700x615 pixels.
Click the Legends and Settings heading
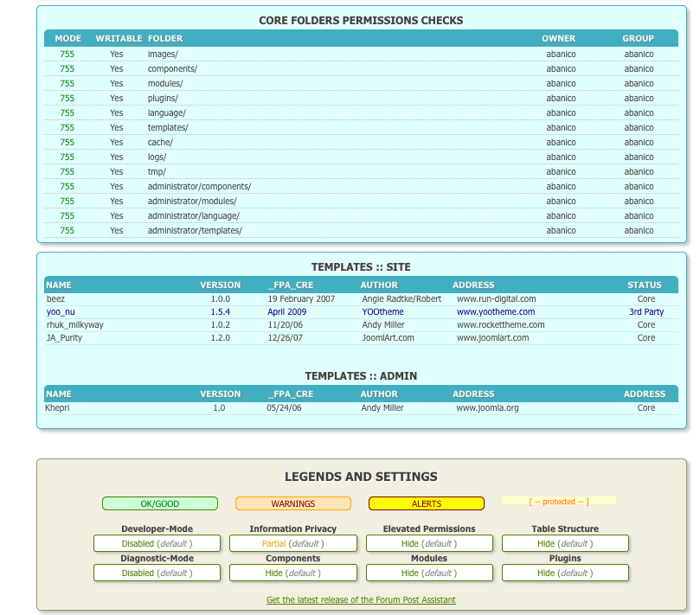(361, 477)
